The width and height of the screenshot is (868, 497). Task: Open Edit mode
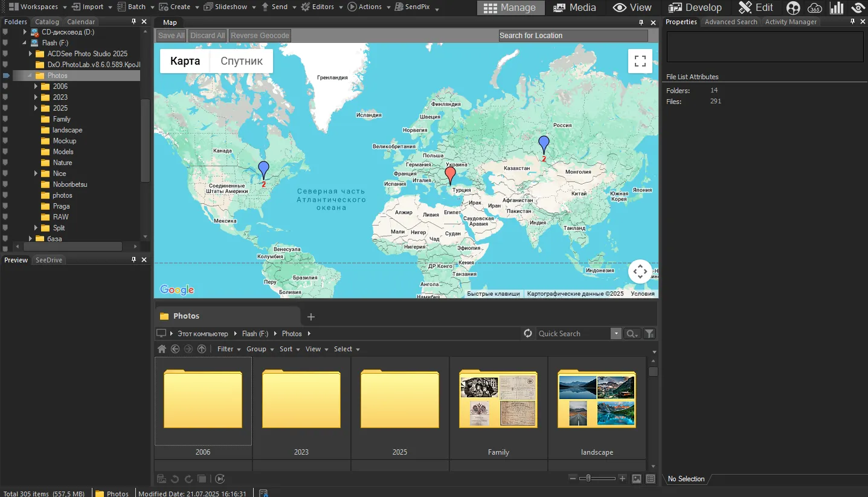pyautogui.click(x=756, y=8)
